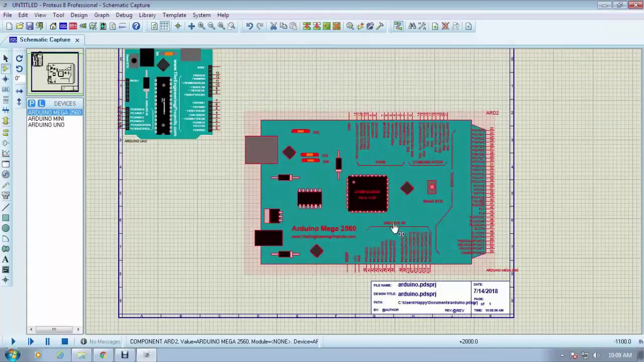The width and height of the screenshot is (644, 362).
Task: Start simulation with the Play button
Action: 13,341
